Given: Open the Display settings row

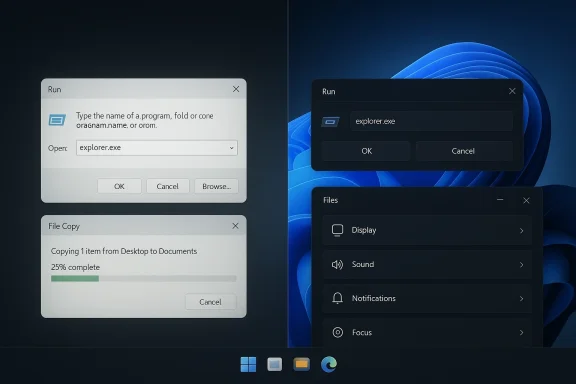Looking at the screenshot, I should click(427, 230).
